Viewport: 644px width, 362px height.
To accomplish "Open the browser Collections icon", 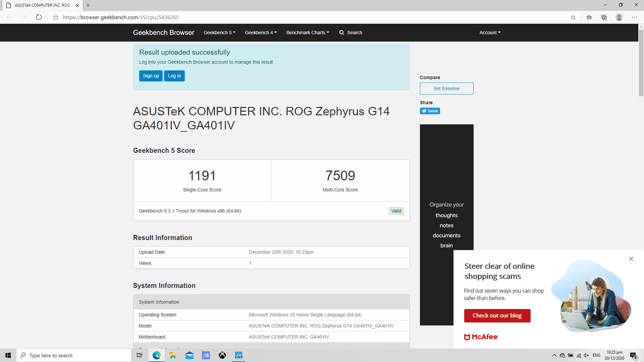I will point(604,17).
